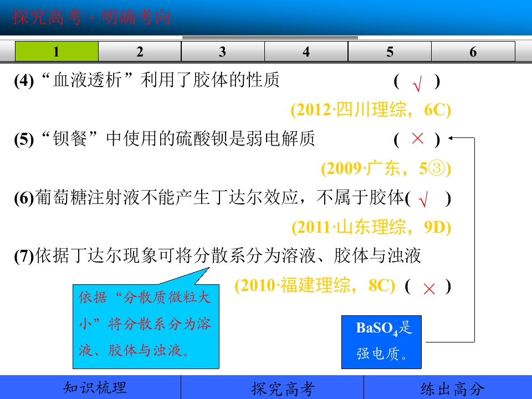Open the 探究高考 section button
The image size is (532, 399).
coord(273,387)
